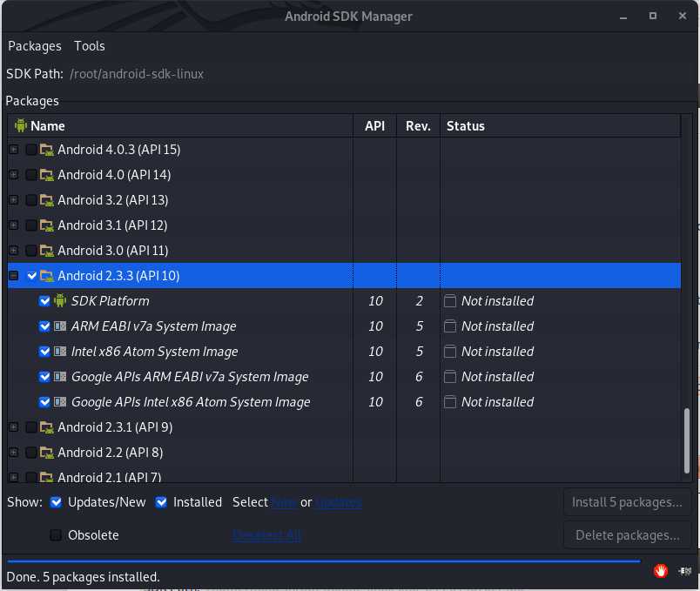Click the Install 5 packages button
Viewport: 700px width, 591px height.
point(627,502)
